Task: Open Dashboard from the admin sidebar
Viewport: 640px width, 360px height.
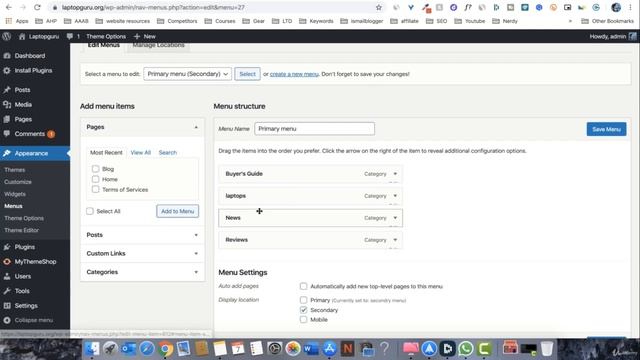Action: coord(29,56)
